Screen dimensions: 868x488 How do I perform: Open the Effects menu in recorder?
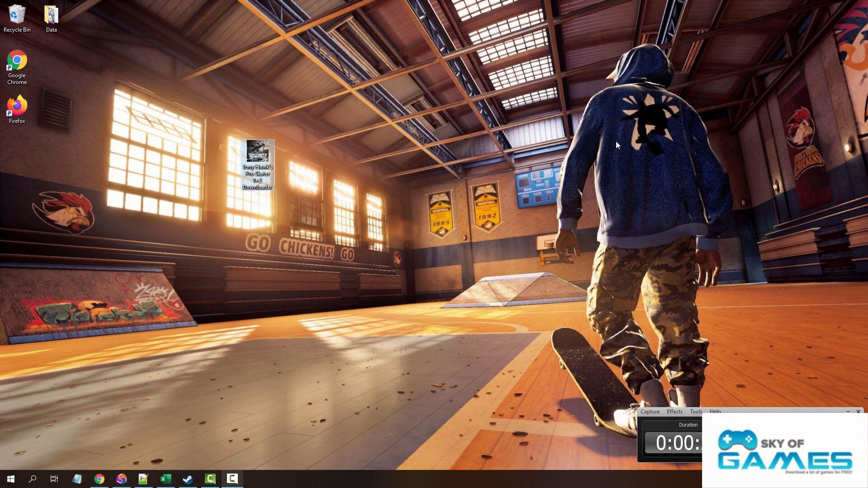pos(674,412)
